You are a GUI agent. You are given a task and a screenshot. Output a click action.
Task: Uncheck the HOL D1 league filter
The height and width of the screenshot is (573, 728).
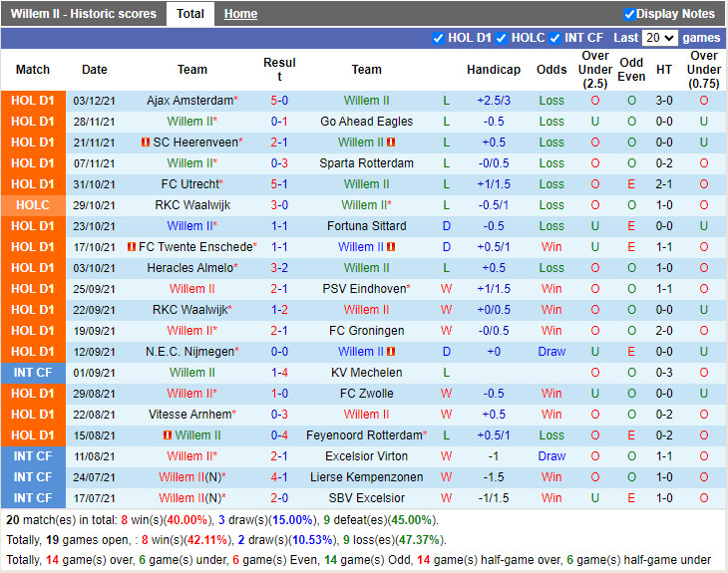[x=438, y=38]
